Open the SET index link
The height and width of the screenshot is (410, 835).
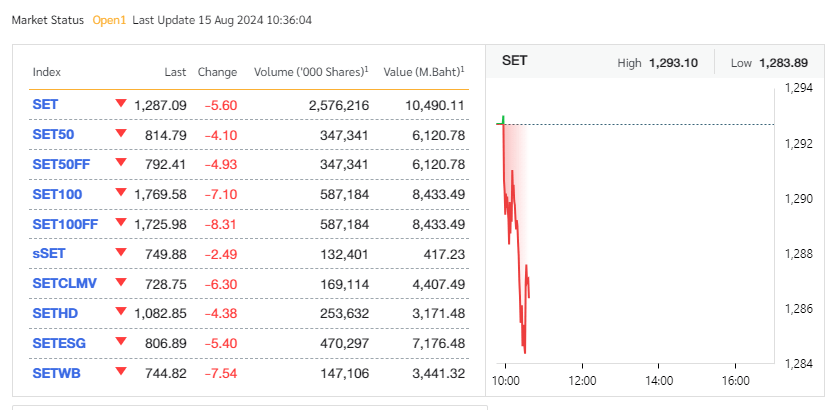coord(45,104)
